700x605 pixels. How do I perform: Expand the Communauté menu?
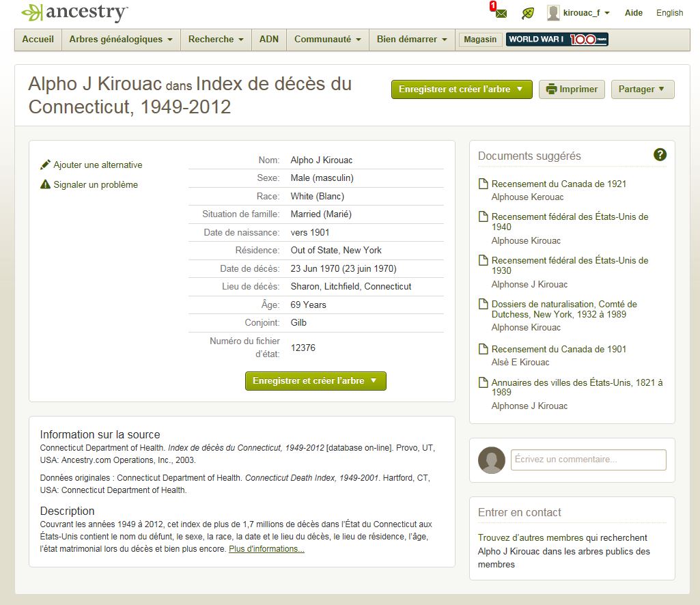[327, 40]
